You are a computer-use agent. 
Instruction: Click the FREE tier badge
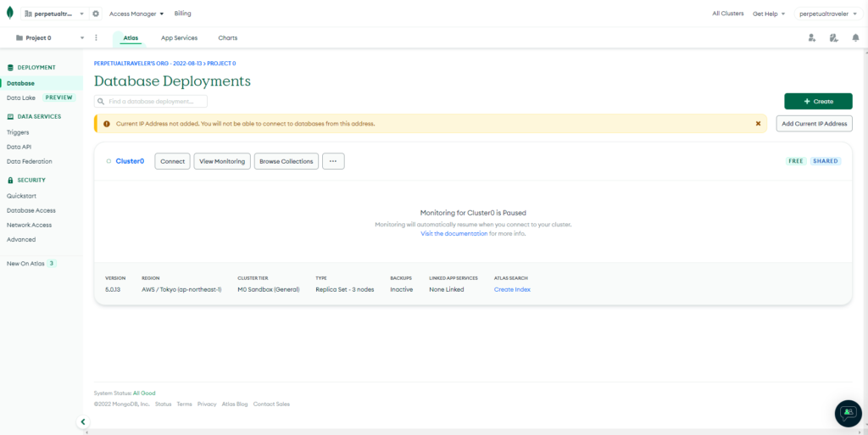coord(795,161)
